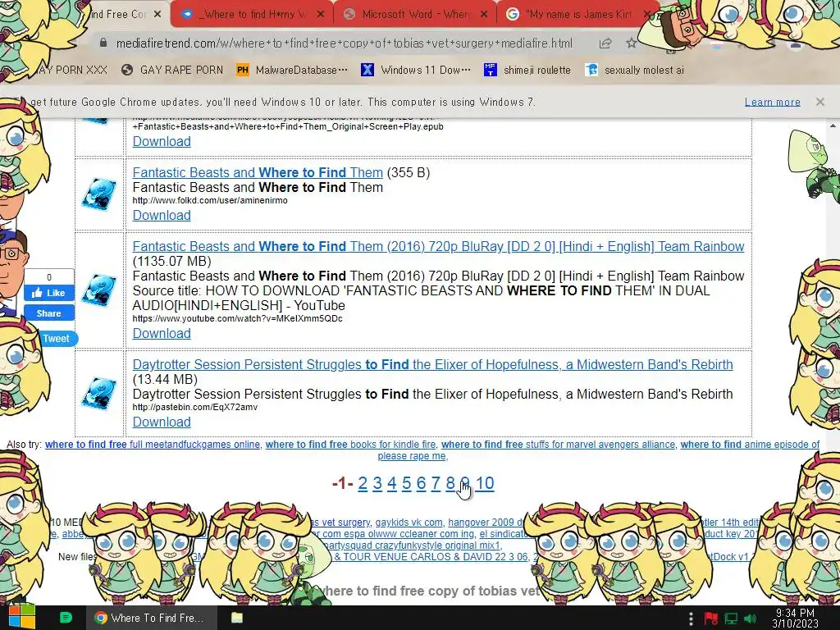
Task: Open the Daytrotter Session title link
Action: click(432, 364)
